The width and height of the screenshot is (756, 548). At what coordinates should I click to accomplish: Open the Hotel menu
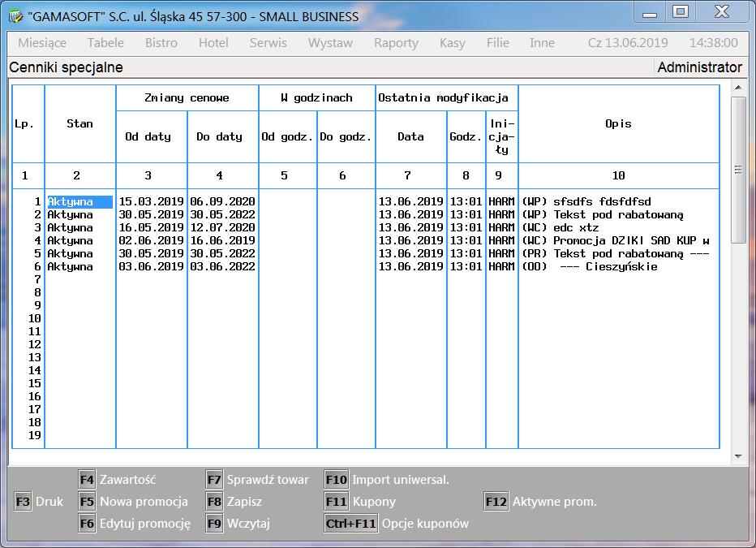tap(213, 43)
